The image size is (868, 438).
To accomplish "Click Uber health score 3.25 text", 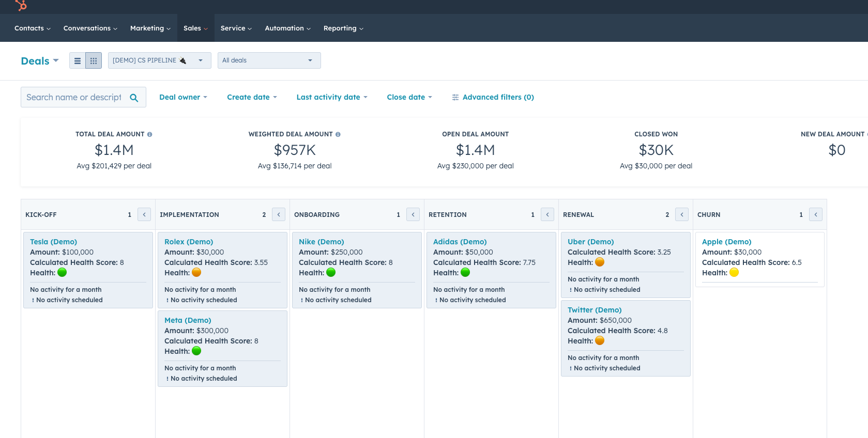I will point(664,252).
